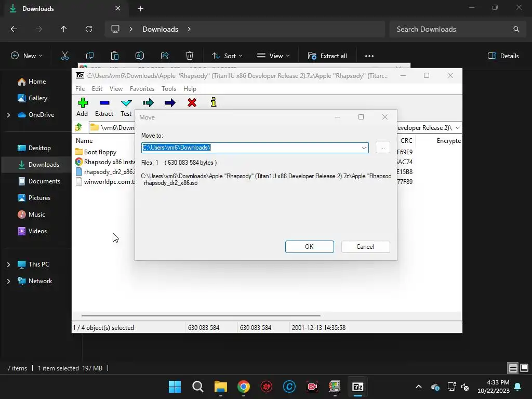Click the Extract button in 7-Zip toolbar
Image resolution: width=532 pixels, height=399 pixels.
tap(104, 107)
